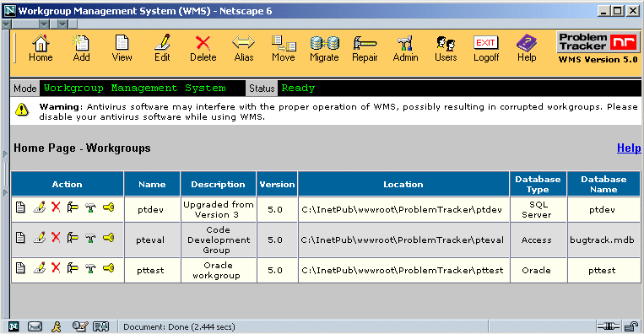View the pttest workgroup document icon

(x=20, y=268)
